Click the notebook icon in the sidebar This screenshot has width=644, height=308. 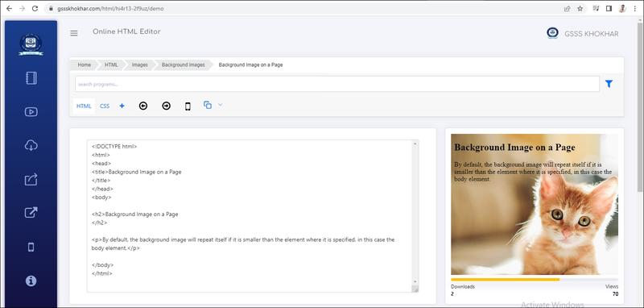tap(31, 78)
